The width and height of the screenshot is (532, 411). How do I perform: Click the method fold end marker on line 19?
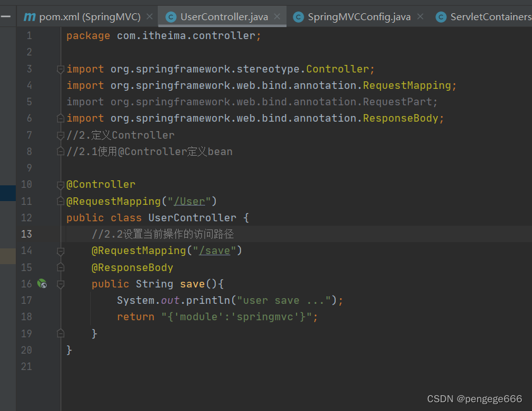(x=61, y=333)
